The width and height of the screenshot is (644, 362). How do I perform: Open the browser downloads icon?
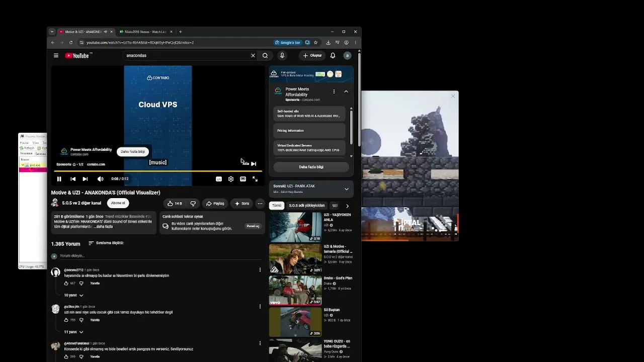328,43
